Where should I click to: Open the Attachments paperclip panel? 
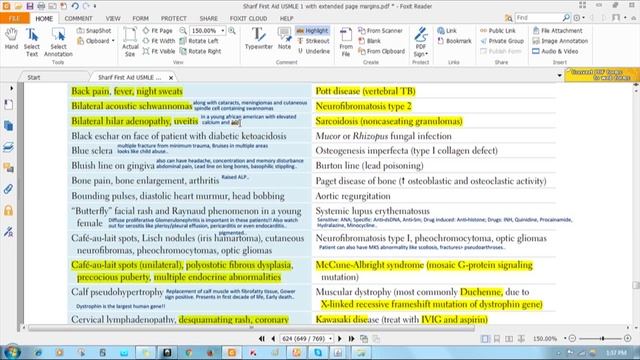coord(8,189)
